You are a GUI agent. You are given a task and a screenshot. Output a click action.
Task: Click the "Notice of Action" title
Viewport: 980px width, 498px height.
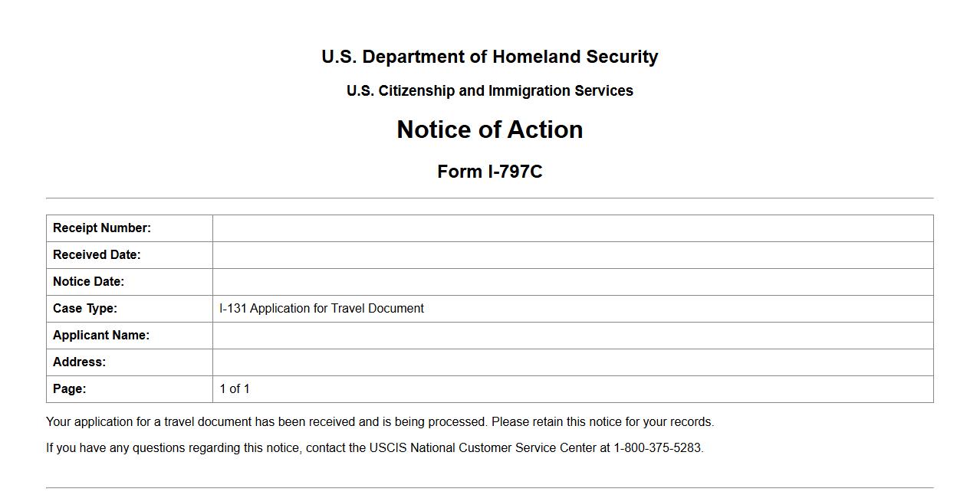tap(490, 129)
